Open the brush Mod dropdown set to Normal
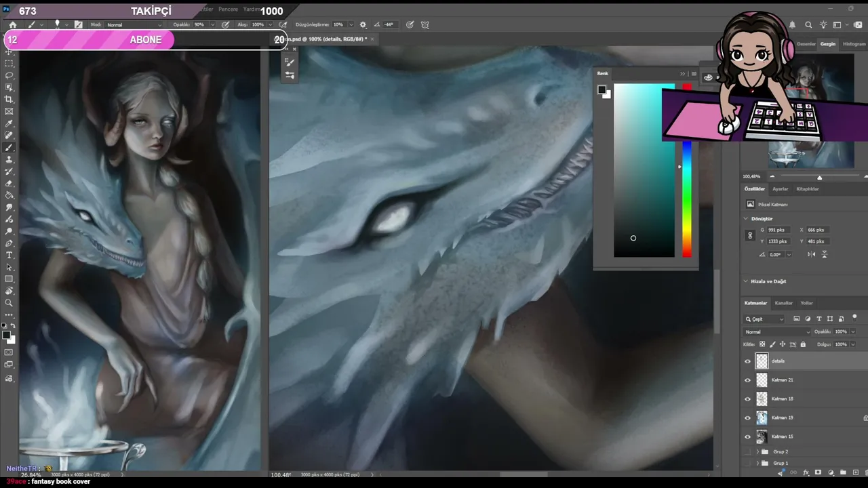Image resolution: width=868 pixels, height=488 pixels. (134, 25)
